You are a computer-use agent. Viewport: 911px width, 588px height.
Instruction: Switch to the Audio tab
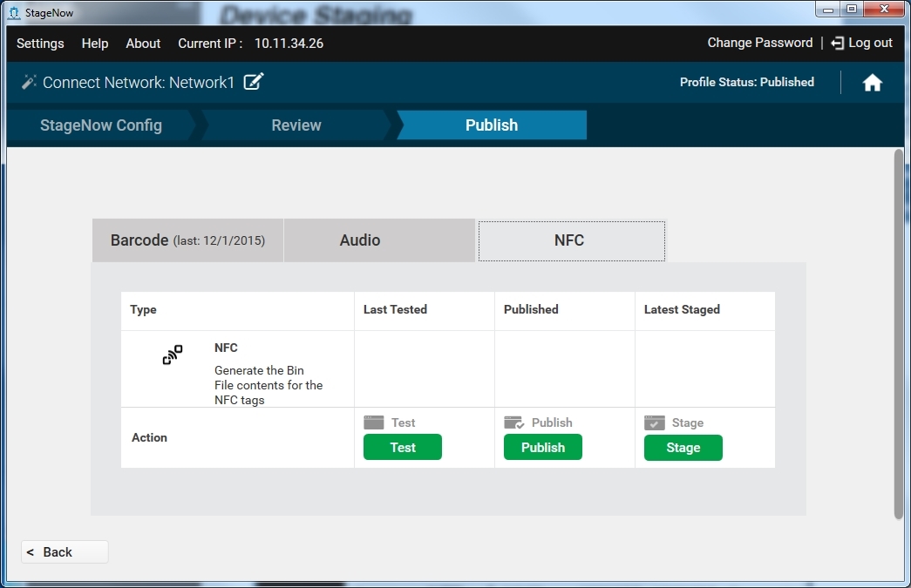pos(360,240)
